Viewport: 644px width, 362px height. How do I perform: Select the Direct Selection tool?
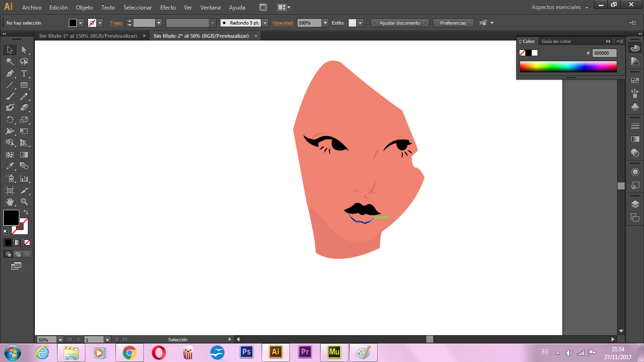24,50
